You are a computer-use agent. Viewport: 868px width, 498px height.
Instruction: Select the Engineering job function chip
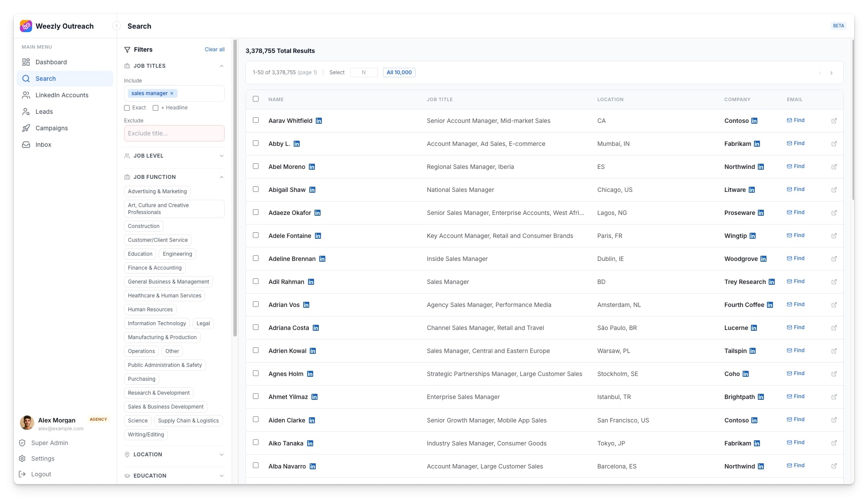[x=177, y=254]
